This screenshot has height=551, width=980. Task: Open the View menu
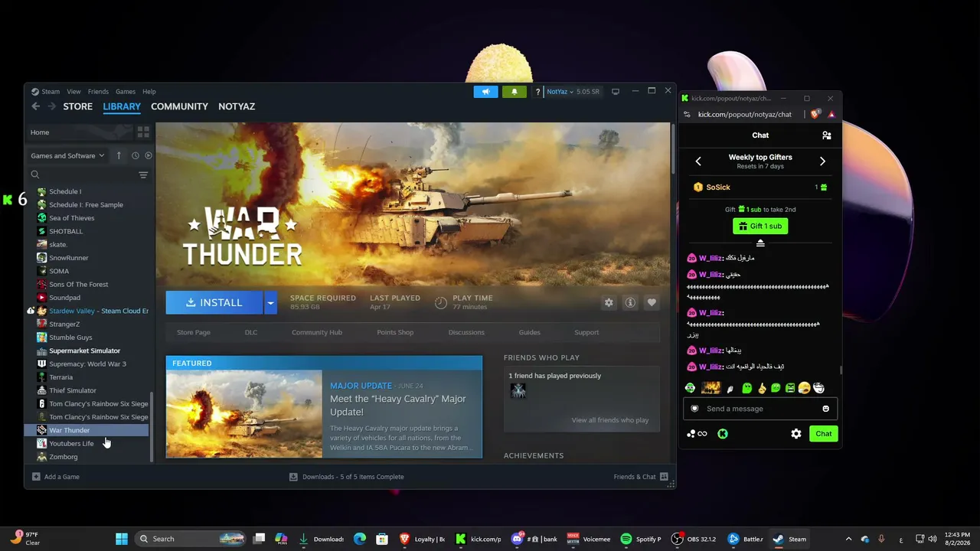(73, 92)
